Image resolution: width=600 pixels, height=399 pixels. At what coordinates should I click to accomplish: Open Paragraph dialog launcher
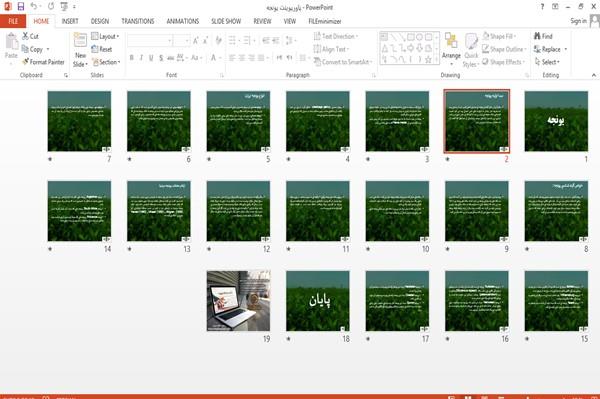pyautogui.click(x=374, y=75)
